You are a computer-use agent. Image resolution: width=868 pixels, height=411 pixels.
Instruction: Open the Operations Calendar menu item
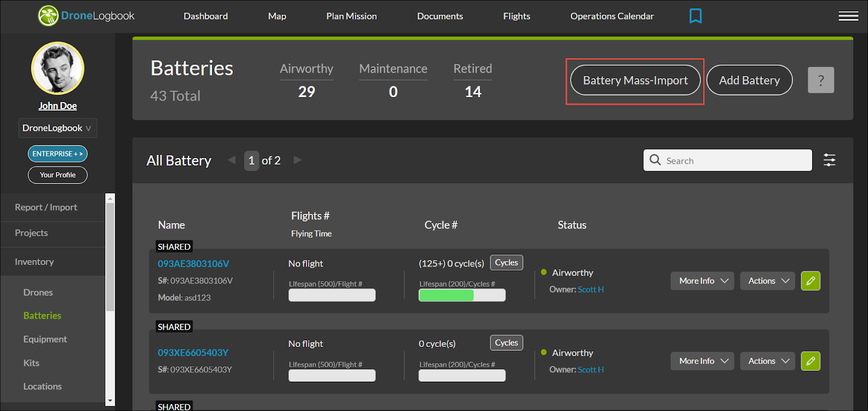pyautogui.click(x=612, y=16)
